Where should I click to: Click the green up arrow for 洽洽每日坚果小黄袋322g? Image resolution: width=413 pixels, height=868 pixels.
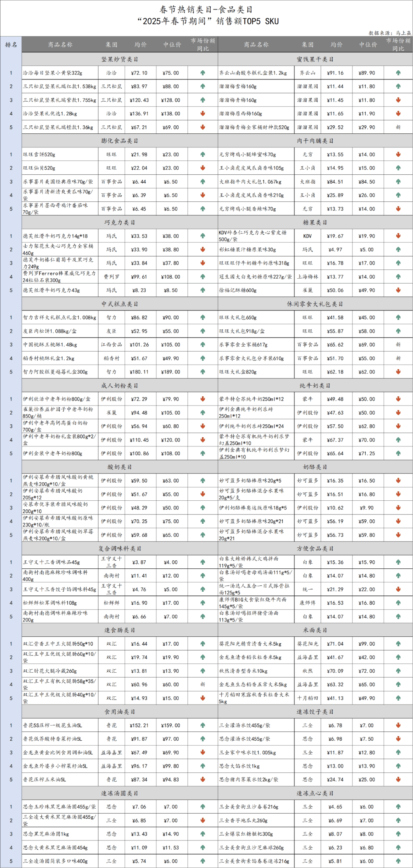click(203, 73)
